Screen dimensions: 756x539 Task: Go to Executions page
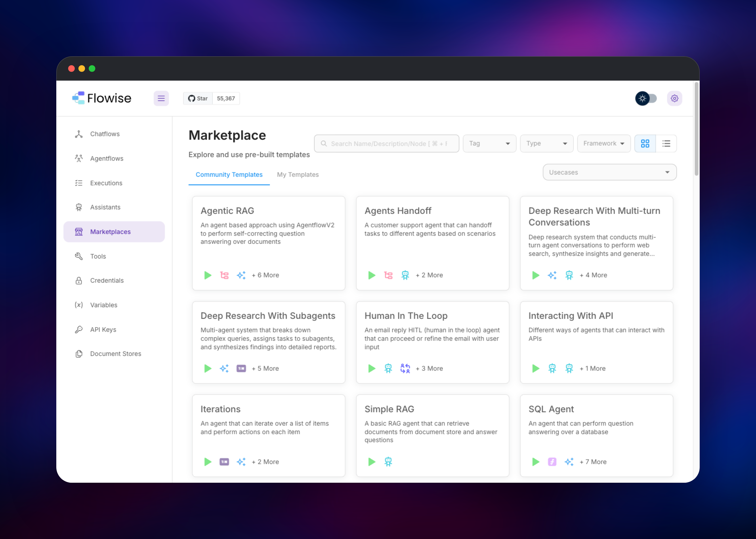(114, 183)
